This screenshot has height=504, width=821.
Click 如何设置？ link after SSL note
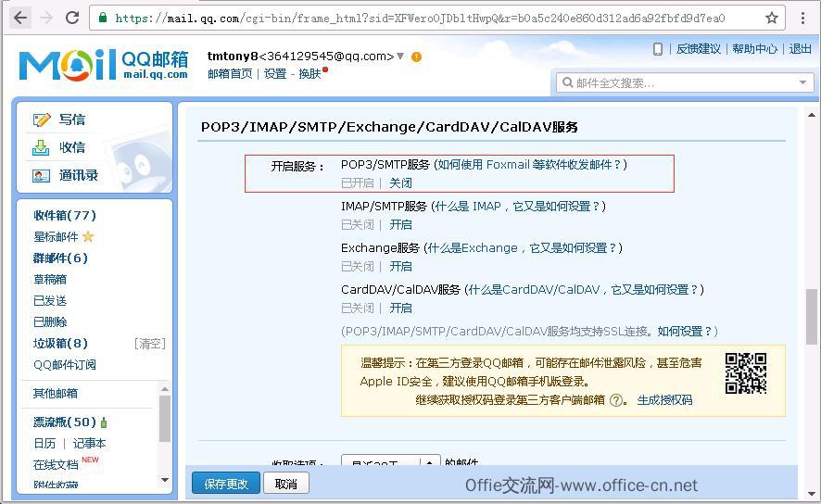(x=685, y=332)
